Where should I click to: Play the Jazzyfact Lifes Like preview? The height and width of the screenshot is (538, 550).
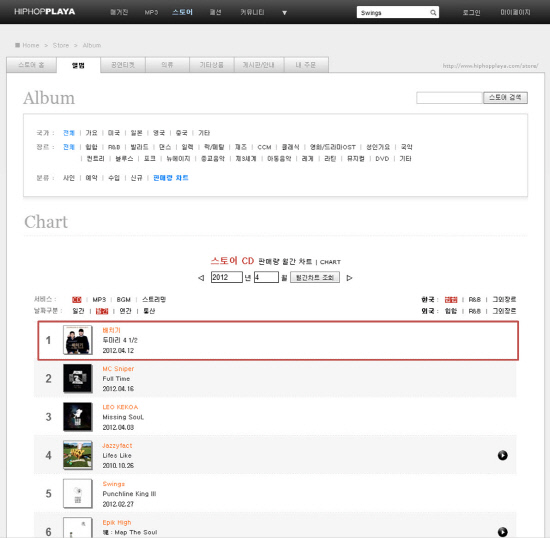pos(502,455)
